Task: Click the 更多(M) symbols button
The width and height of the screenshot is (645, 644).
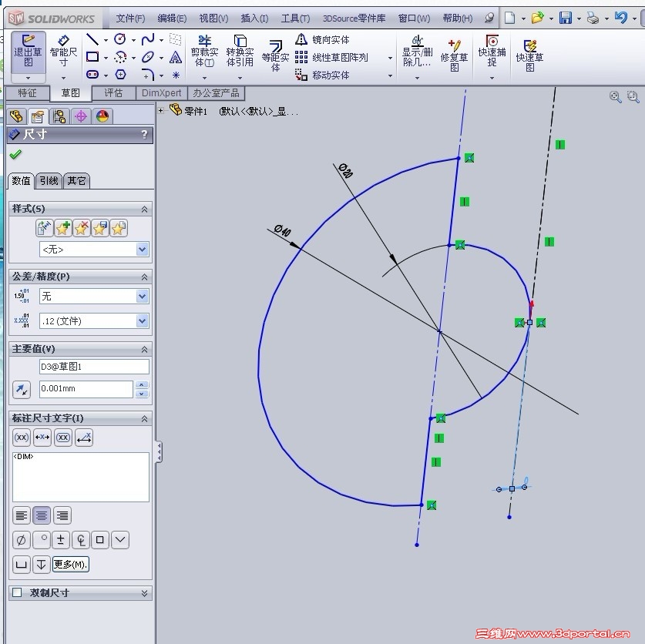Action: pos(70,564)
